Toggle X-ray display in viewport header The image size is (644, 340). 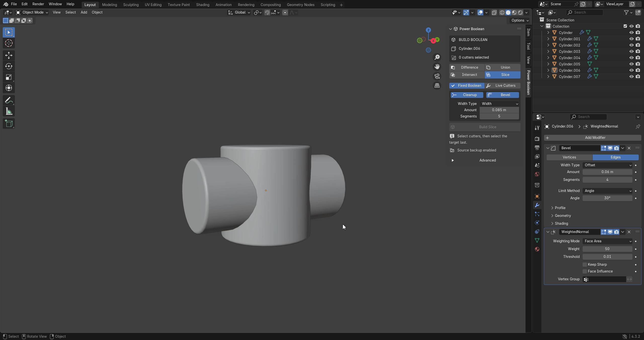tap(494, 13)
